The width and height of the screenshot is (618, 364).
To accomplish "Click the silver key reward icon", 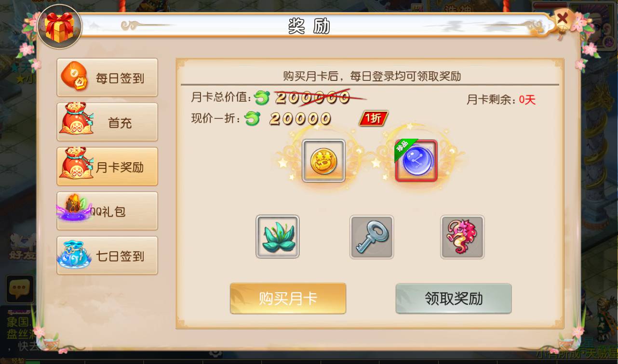I will [x=371, y=236].
